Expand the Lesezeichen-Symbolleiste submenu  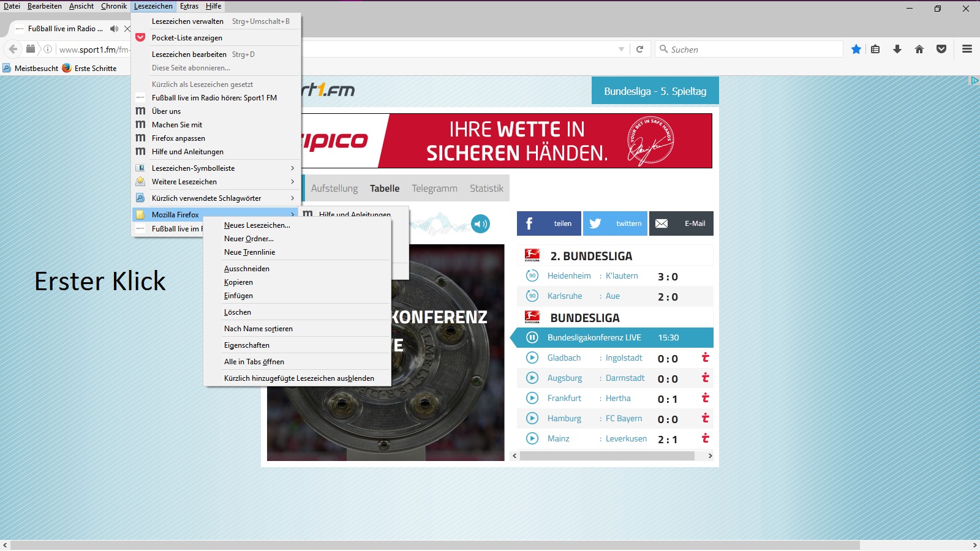[216, 168]
